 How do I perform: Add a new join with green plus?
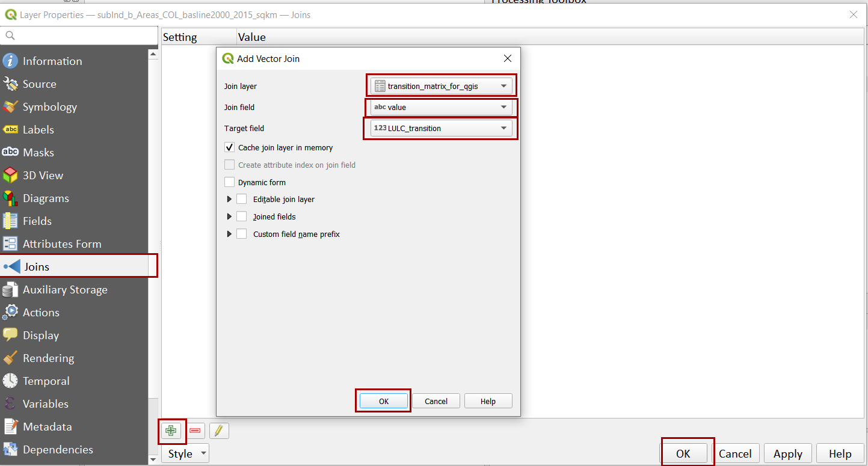[x=171, y=431]
